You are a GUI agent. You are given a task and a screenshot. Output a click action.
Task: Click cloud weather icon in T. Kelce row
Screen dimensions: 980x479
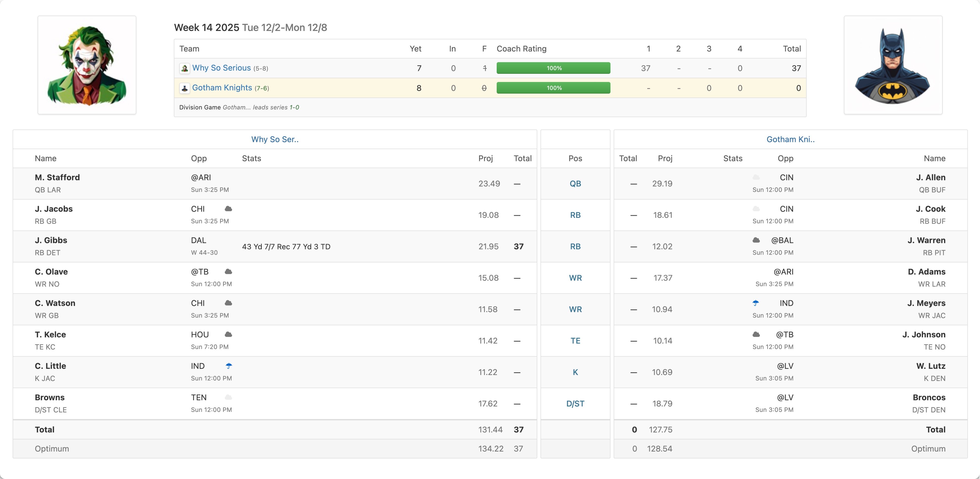click(x=228, y=334)
